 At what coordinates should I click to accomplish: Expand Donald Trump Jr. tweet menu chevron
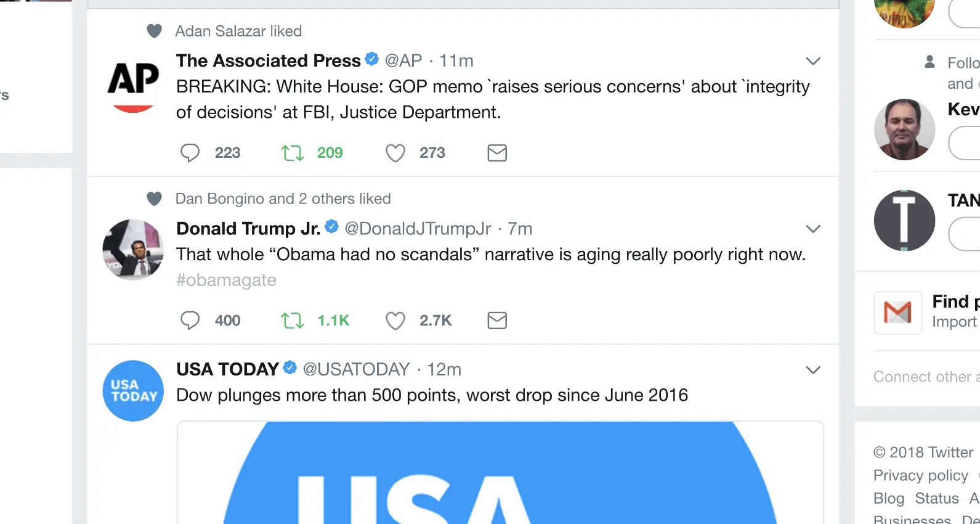[x=813, y=229]
